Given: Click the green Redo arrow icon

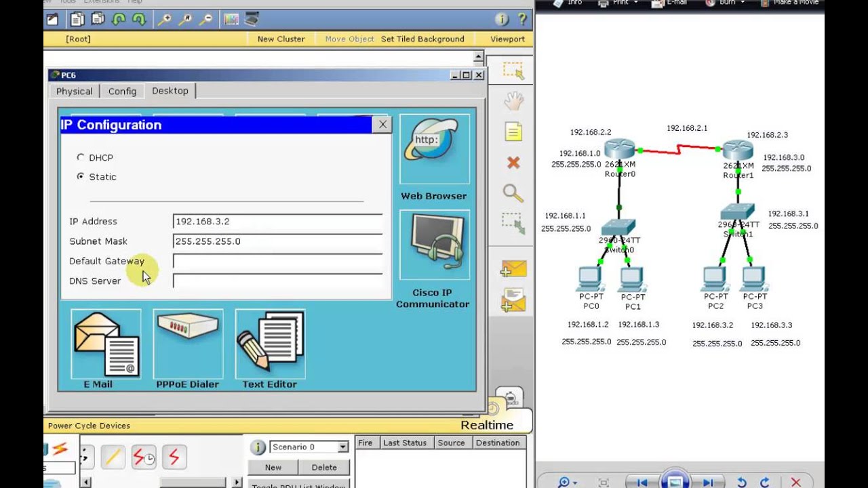Looking at the screenshot, I should tap(138, 20).
